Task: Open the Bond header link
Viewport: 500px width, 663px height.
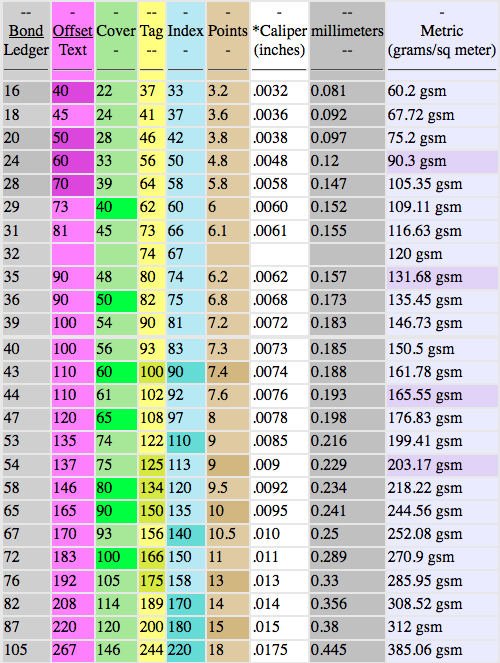Action: coord(26,31)
